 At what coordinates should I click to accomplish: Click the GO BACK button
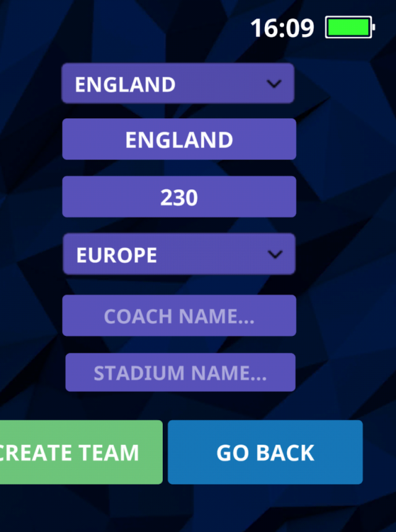265,452
